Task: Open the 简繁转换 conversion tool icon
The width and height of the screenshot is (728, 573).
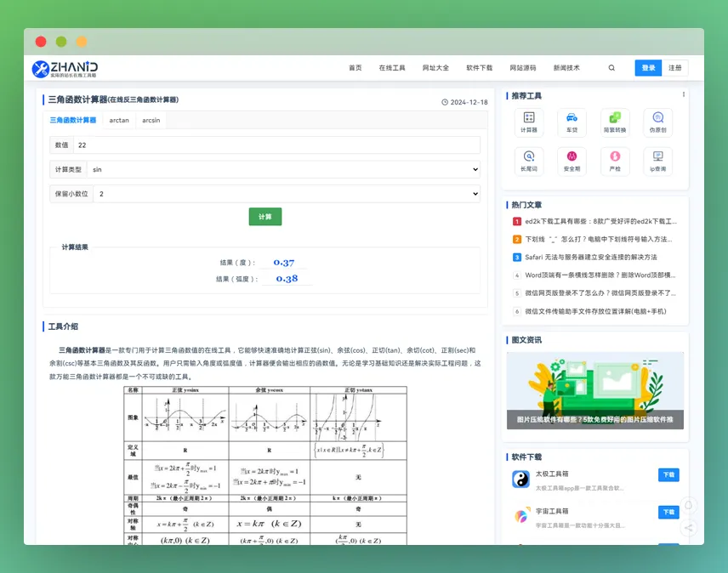Action: [614, 122]
